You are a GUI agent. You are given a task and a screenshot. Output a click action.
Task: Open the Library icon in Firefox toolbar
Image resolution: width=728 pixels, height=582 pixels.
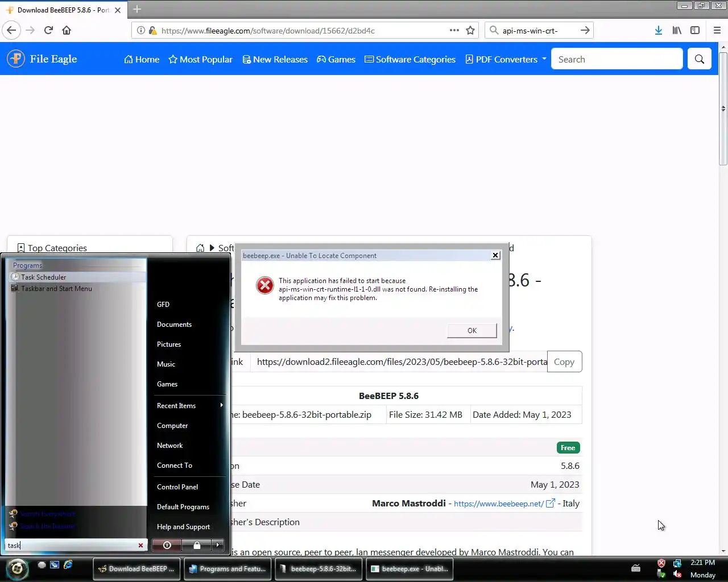pos(677,30)
